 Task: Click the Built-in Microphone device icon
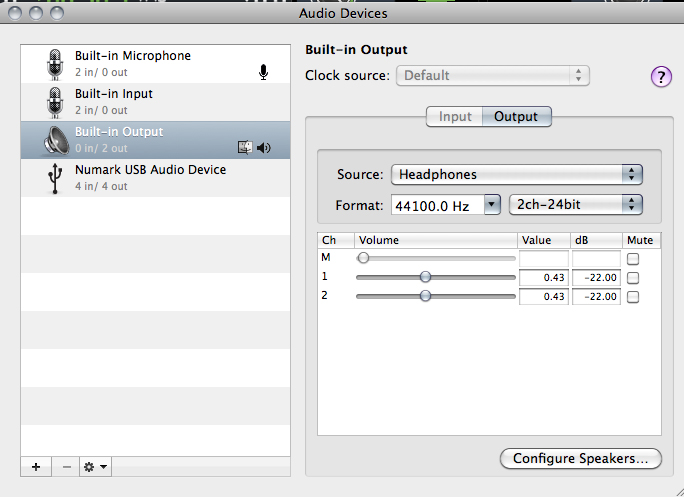point(53,64)
